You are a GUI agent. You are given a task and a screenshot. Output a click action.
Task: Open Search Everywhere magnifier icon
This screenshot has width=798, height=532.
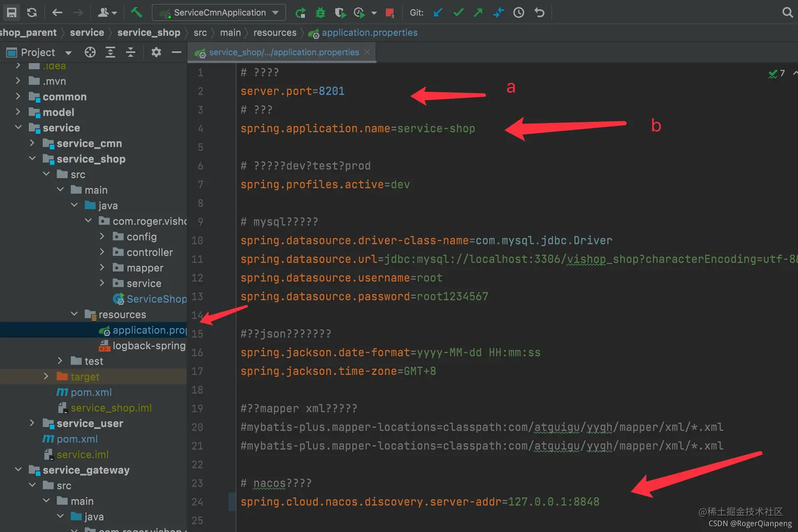click(787, 12)
